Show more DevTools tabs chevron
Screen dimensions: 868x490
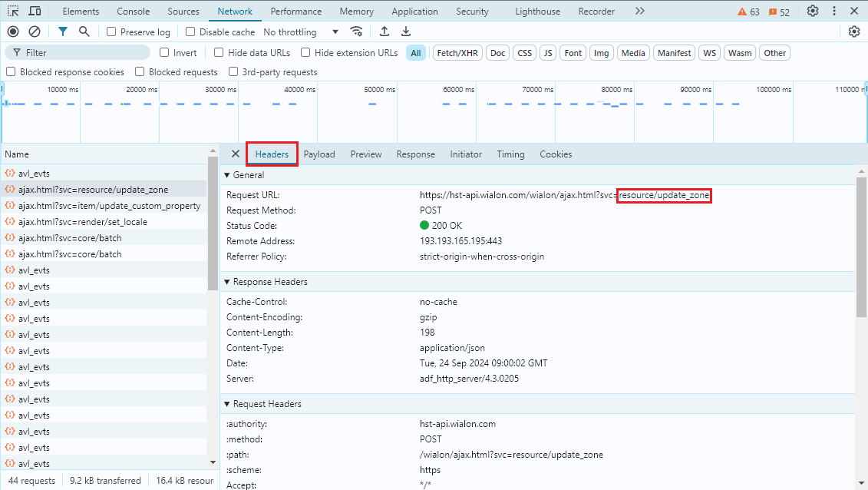(x=640, y=12)
